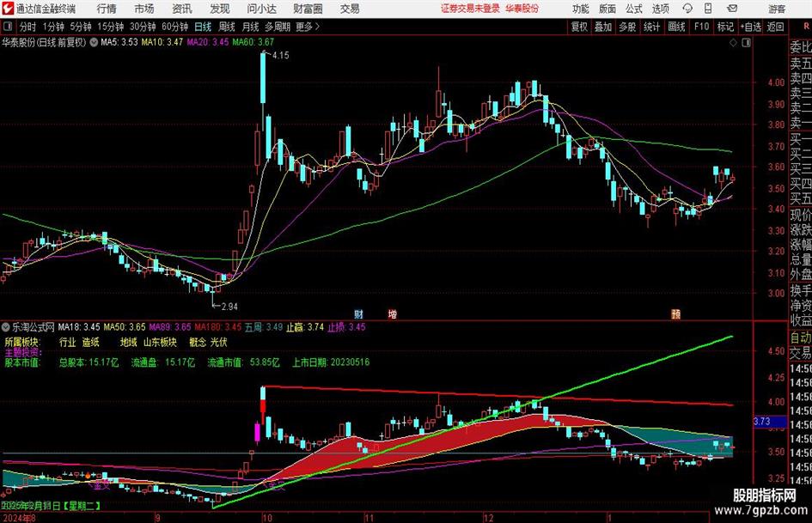The width and height of the screenshot is (812, 523).
Task: Expand 更多 period options
Action: (308, 27)
